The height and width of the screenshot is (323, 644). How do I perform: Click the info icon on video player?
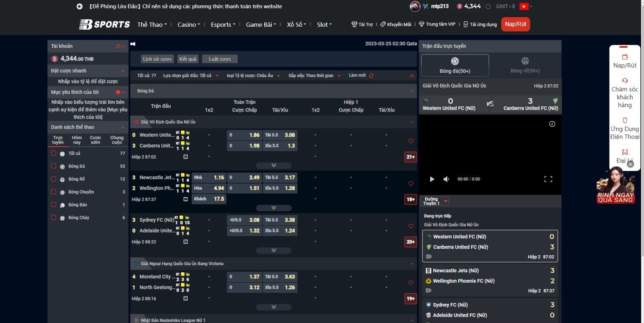click(552, 124)
